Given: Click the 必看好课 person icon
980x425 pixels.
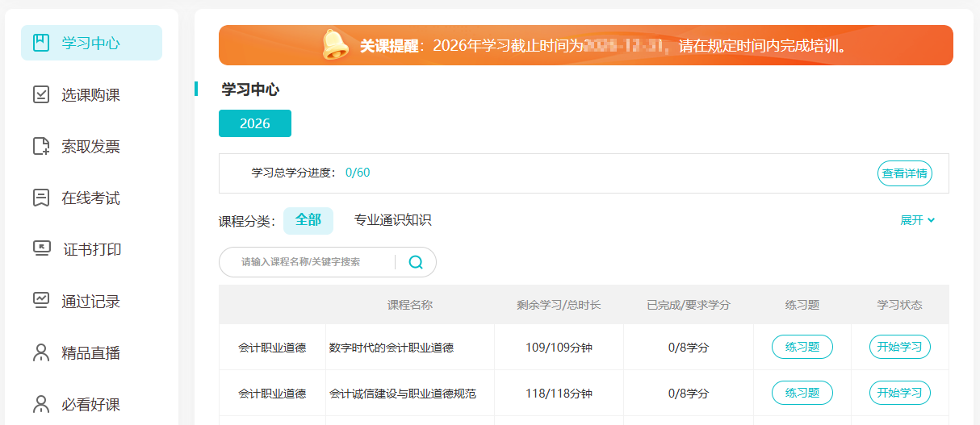Looking at the screenshot, I should pyautogui.click(x=41, y=404).
